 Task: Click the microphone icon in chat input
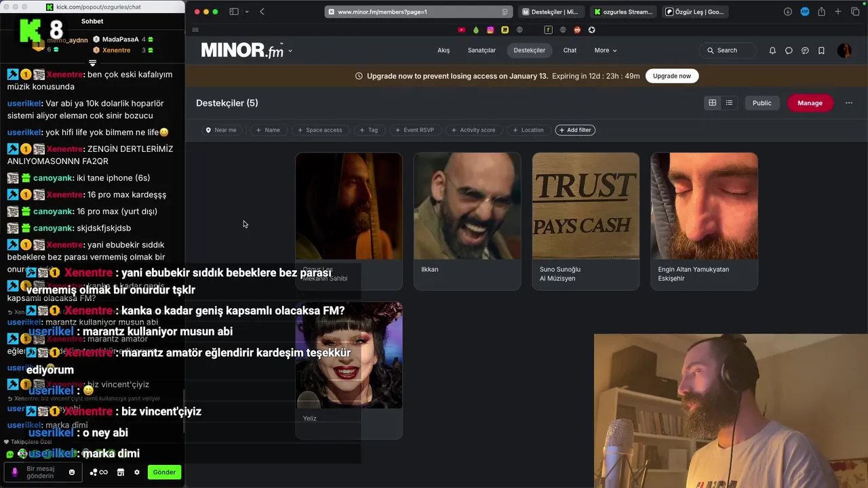15,472
